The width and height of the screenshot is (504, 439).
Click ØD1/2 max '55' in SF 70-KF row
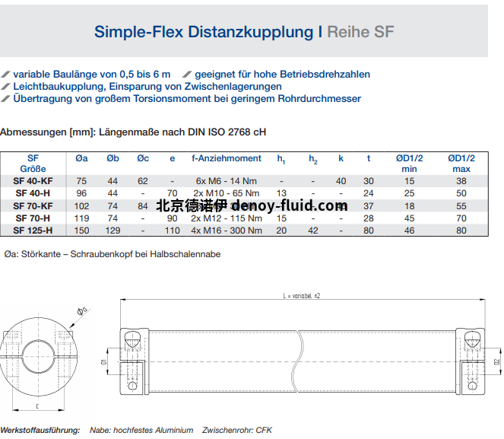pos(461,206)
